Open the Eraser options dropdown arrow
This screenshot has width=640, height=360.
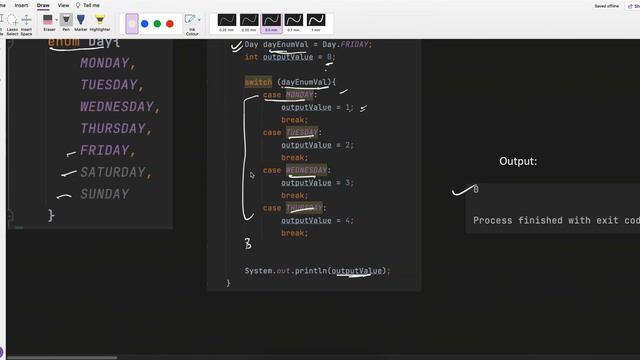57,20
